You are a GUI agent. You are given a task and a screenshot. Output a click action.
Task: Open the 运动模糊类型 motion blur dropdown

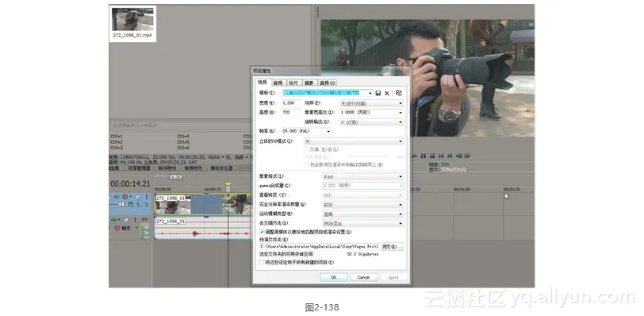pos(363,214)
